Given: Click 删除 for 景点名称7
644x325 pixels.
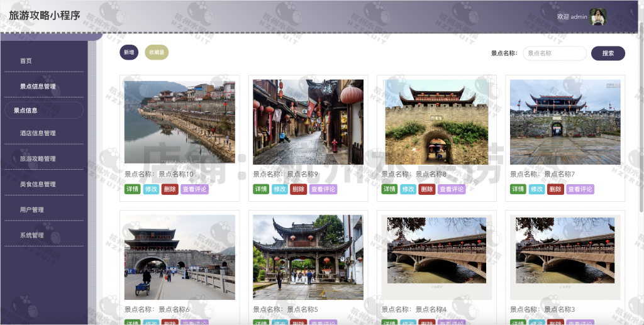Looking at the screenshot, I should click(555, 189).
